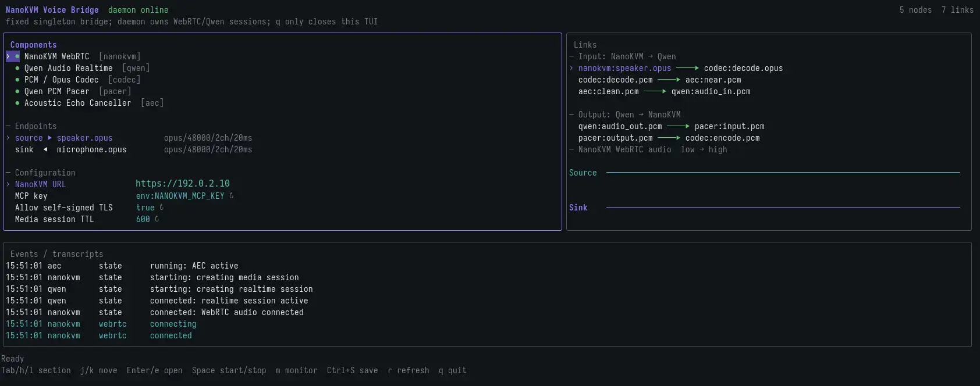Image resolution: width=980 pixels, height=386 pixels.
Task: Click the Tab/h/l section shortcut hint
Action: click(36, 370)
